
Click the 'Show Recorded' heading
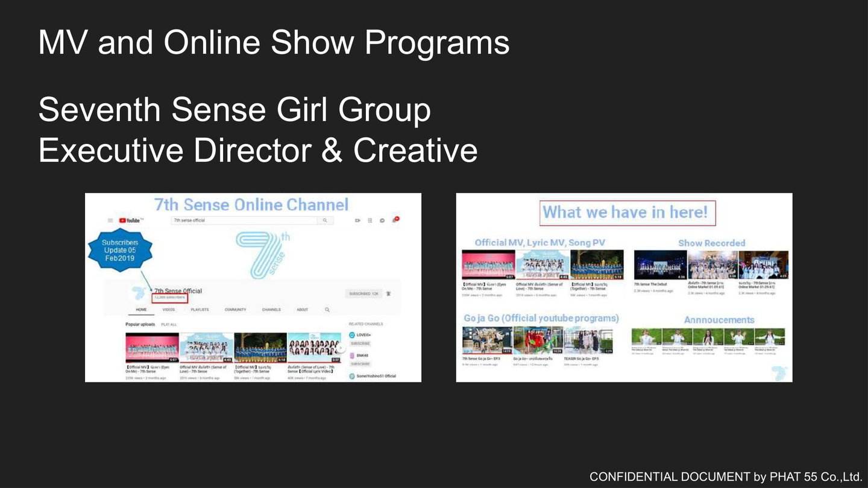point(712,243)
